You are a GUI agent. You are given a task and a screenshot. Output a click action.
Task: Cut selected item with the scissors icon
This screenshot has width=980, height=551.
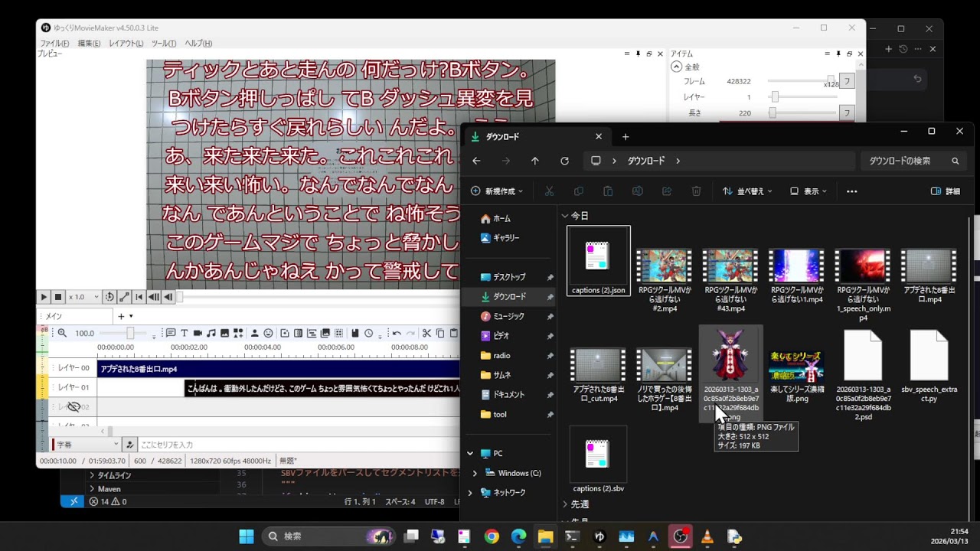pos(426,333)
